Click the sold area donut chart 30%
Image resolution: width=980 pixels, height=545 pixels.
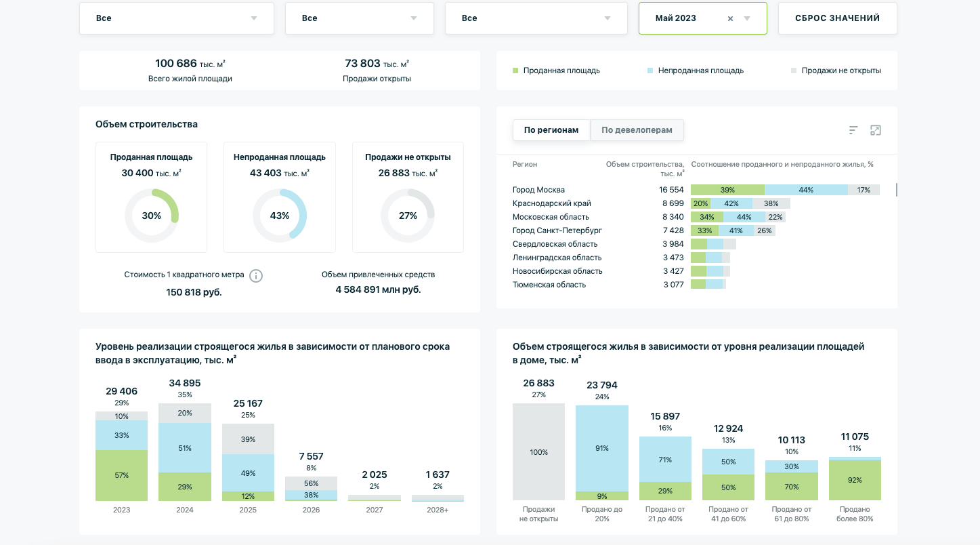[152, 216]
